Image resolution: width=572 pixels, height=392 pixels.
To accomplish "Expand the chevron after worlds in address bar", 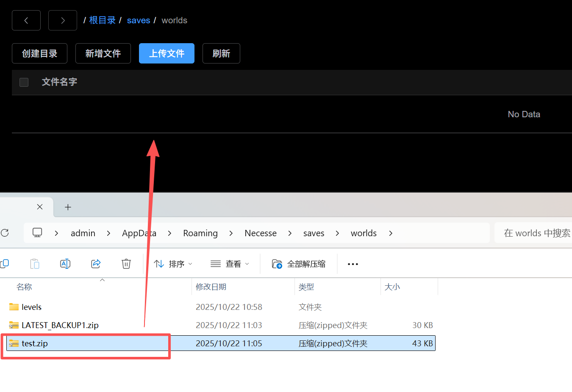I will click(391, 233).
